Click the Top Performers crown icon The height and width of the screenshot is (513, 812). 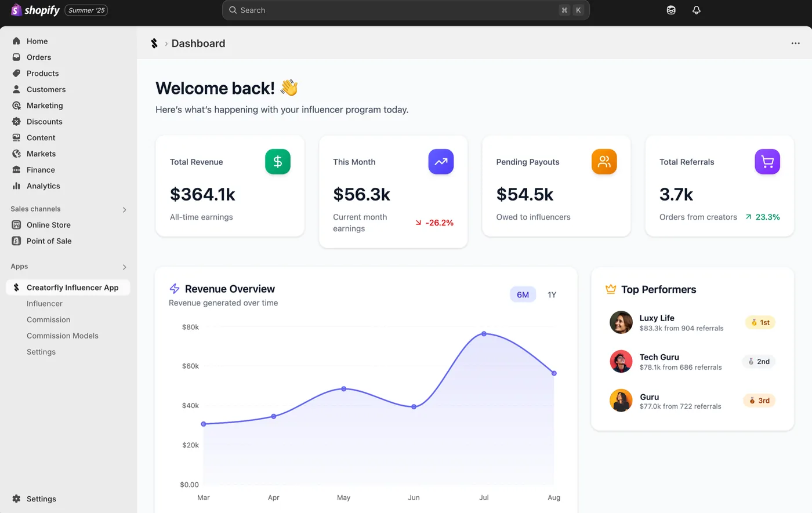pyautogui.click(x=611, y=289)
